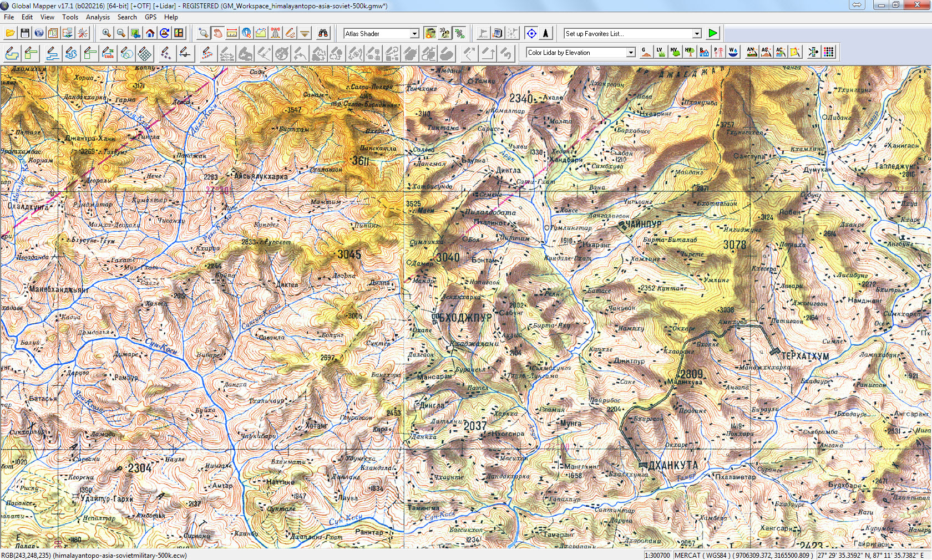Select the View Shed tower tool
932x560 pixels.
(275, 34)
